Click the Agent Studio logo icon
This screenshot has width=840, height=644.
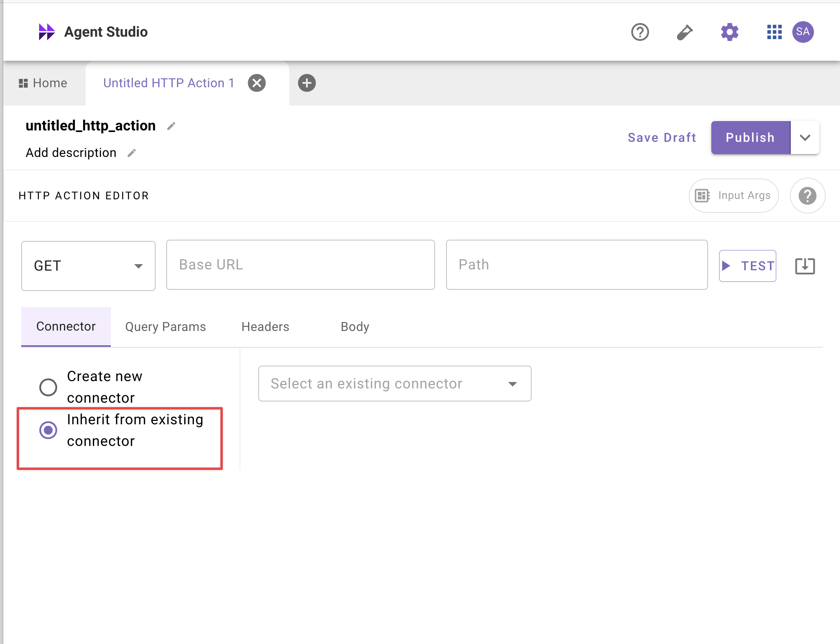[46, 32]
